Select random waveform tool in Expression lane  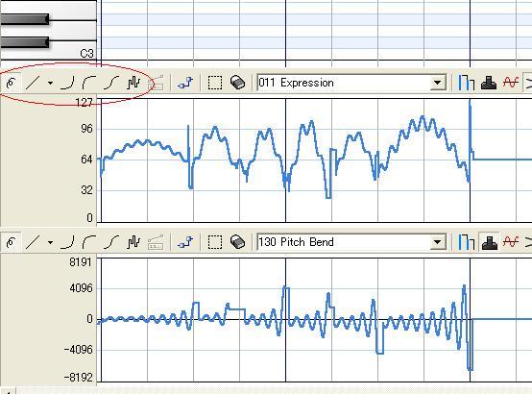[x=133, y=83]
